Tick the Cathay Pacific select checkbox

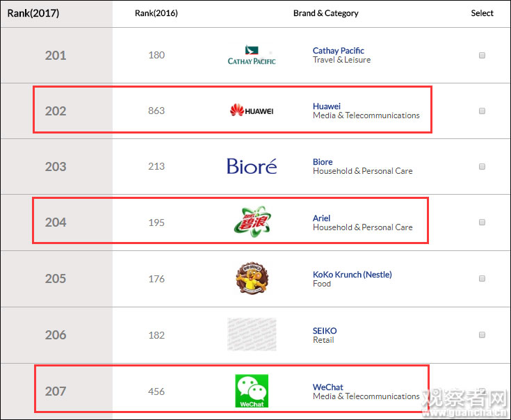482,55
